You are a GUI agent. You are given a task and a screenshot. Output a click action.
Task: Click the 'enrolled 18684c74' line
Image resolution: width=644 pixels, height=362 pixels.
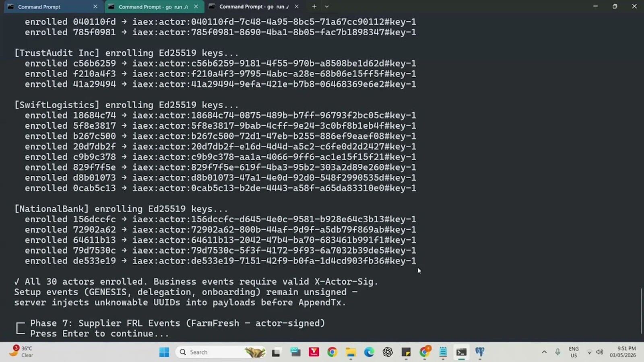(221, 115)
